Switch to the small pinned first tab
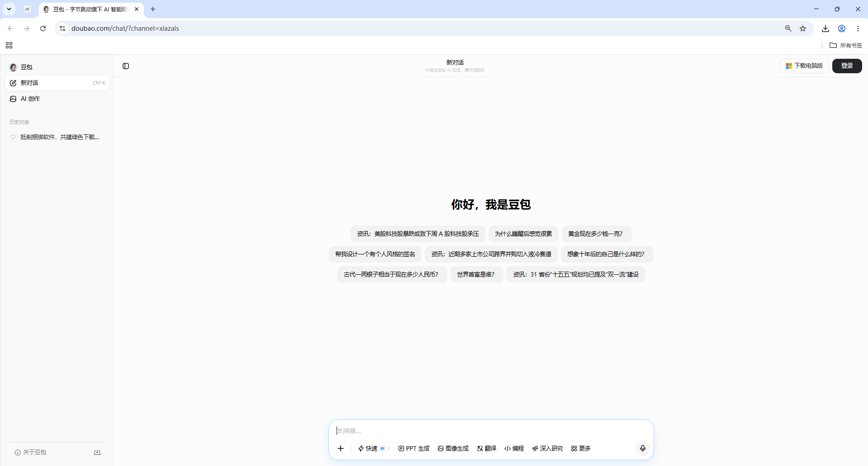 pos(27,9)
